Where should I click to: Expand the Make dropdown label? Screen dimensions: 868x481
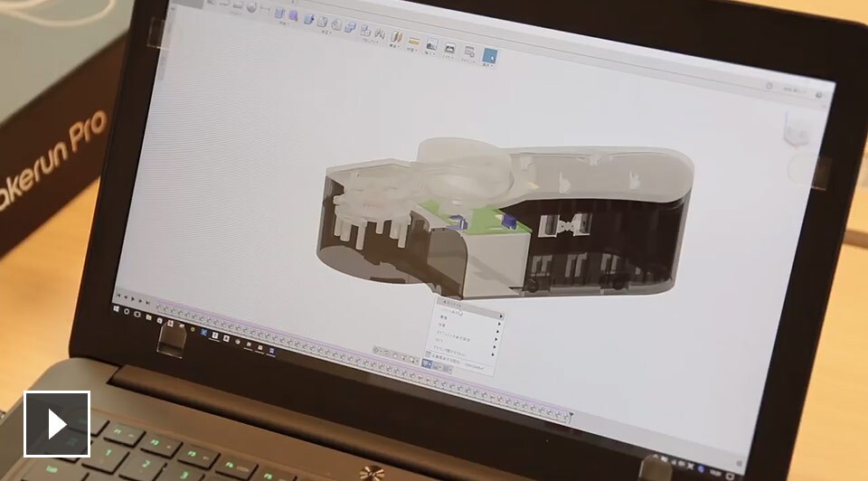click(x=448, y=57)
